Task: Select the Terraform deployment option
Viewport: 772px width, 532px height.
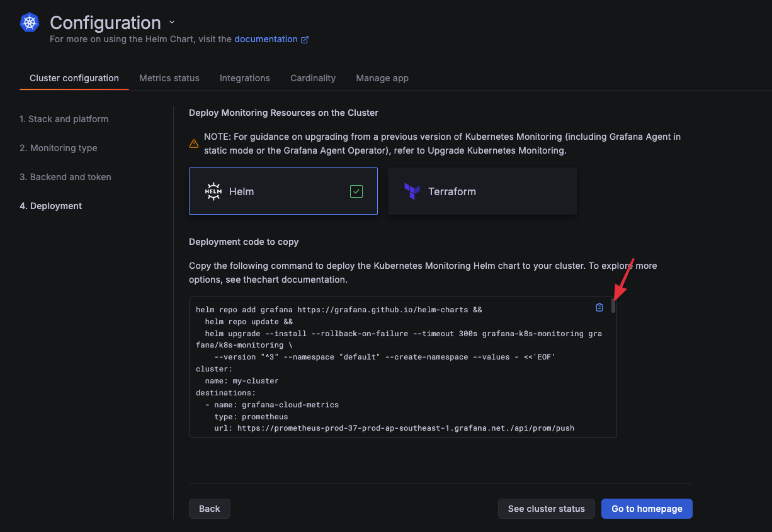Action: click(x=482, y=191)
